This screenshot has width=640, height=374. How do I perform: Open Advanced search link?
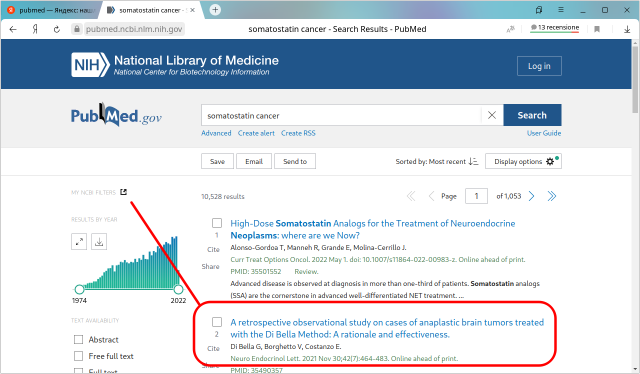point(216,133)
